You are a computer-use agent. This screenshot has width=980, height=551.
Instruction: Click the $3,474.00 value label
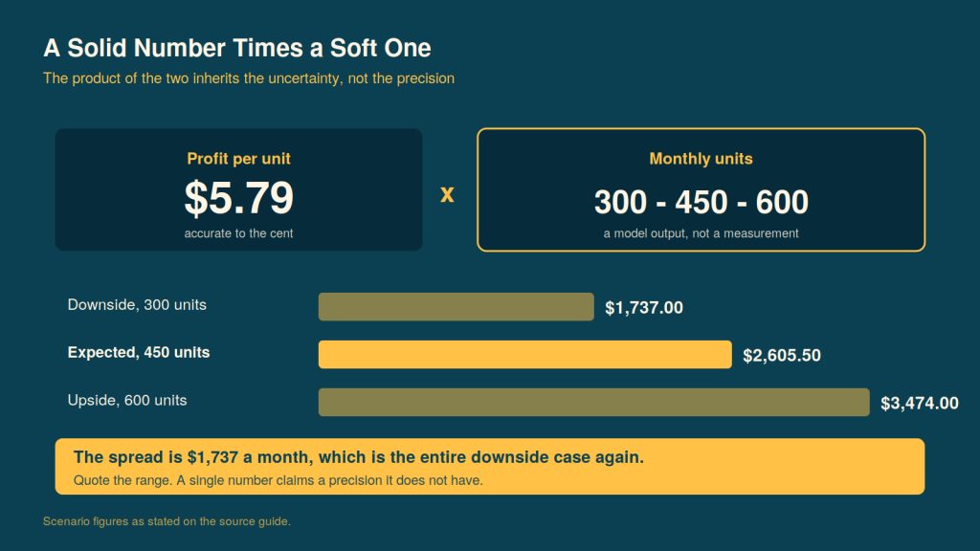[x=920, y=403]
